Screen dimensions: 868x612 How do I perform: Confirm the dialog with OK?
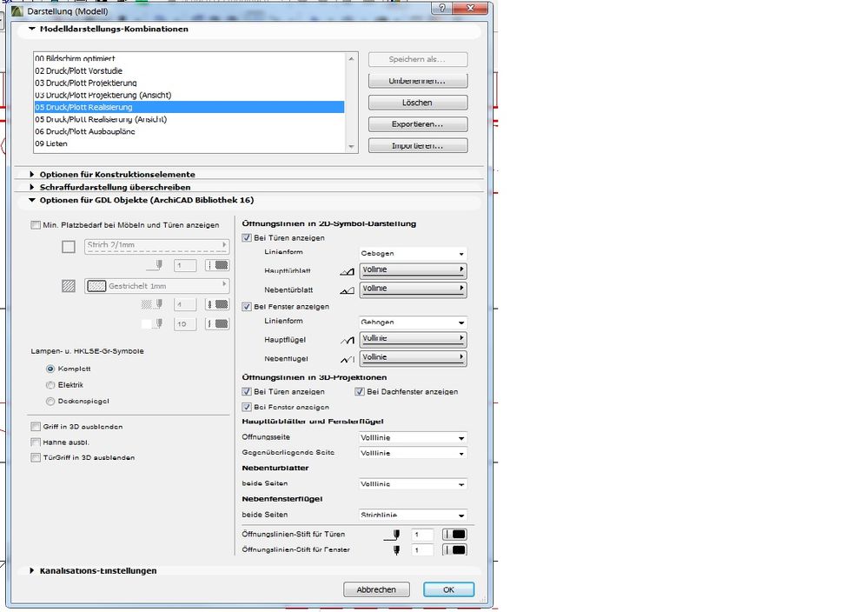tap(448, 589)
